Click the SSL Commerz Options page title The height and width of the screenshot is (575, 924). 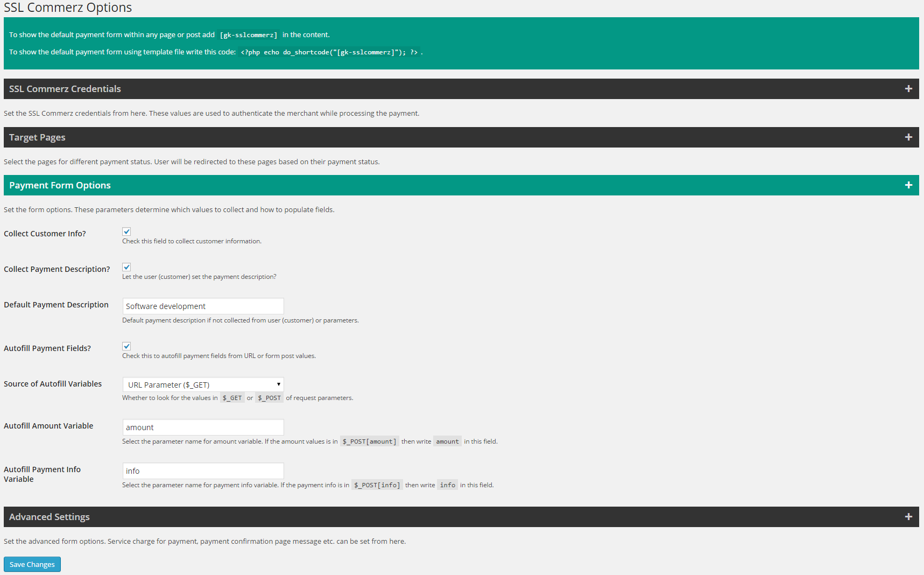68,8
